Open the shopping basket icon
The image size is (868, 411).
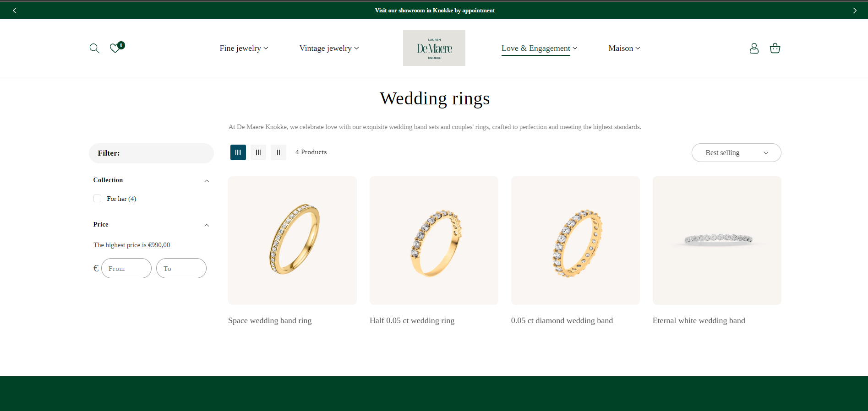tap(775, 48)
